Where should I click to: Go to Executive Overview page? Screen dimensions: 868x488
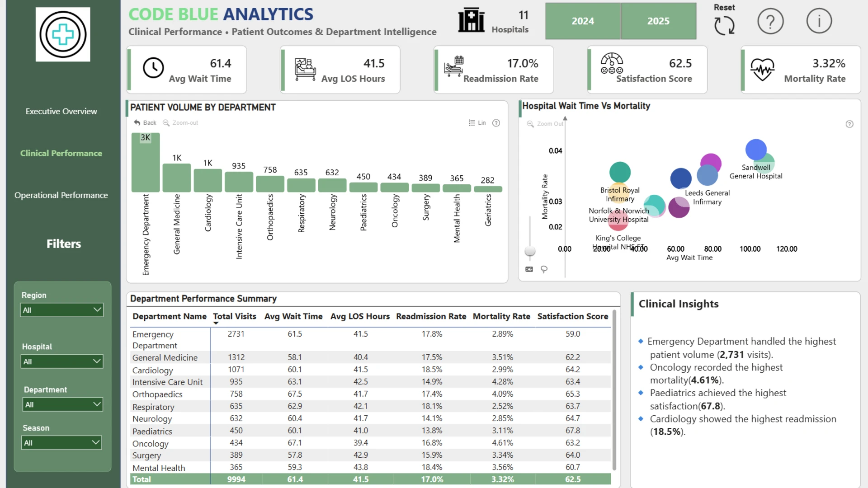point(61,111)
